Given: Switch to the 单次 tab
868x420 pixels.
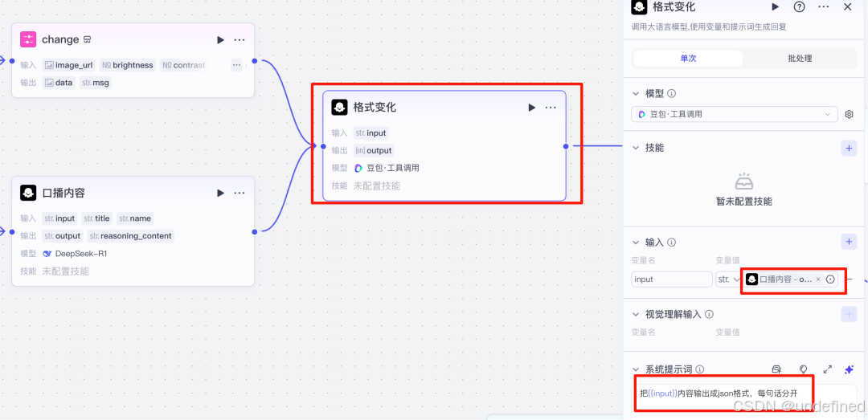Looking at the screenshot, I should [688, 58].
